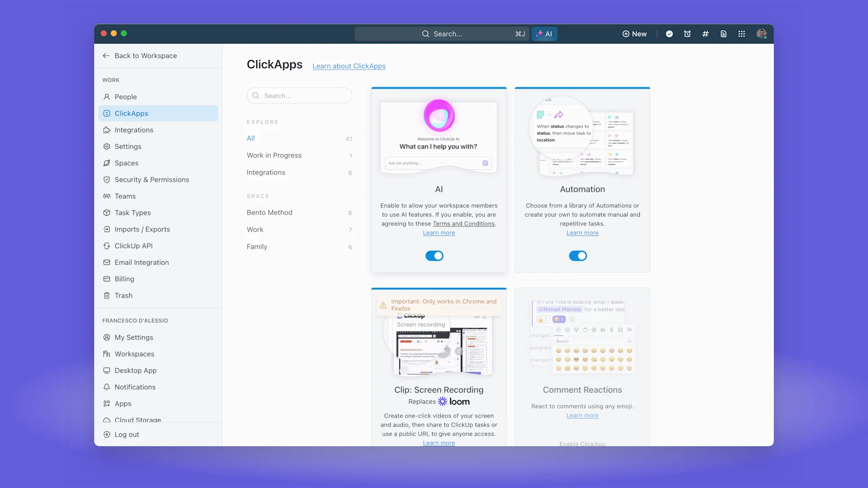Enable the AI ClickApp toggle
Image resolution: width=868 pixels, height=488 pixels.
(x=434, y=256)
